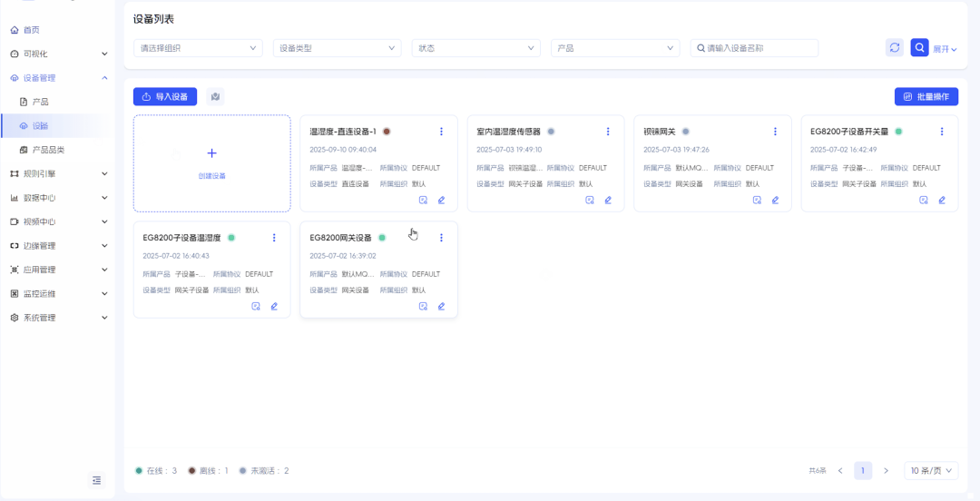This screenshot has width=980, height=501.
Task: Go to 首页 in the sidebar
Action: point(58,29)
